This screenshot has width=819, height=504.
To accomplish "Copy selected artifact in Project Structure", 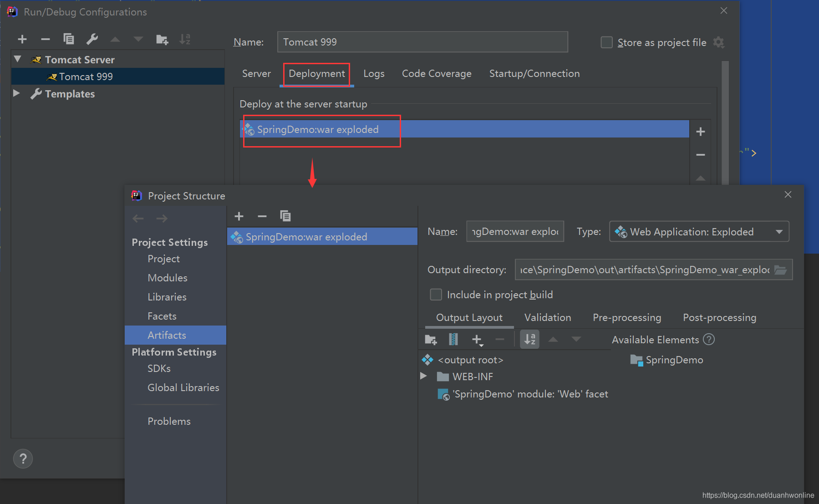I will click(285, 216).
